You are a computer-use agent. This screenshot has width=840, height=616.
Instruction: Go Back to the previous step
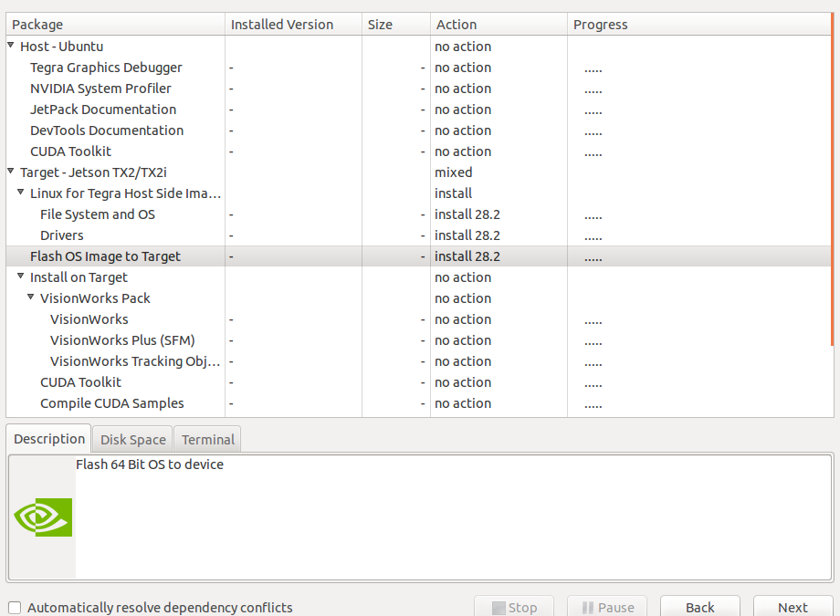point(699,608)
